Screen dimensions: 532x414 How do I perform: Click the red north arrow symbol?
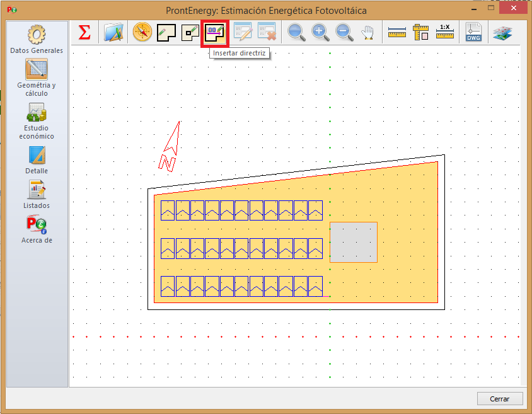pos(170,146)
